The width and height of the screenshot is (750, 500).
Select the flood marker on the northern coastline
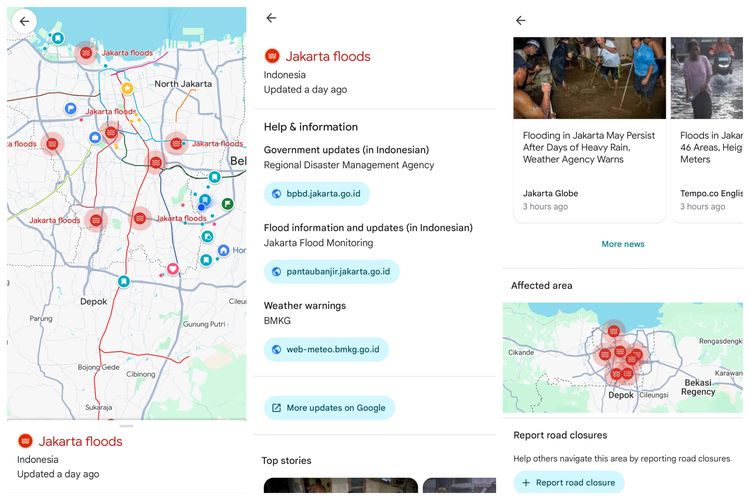pos(86,52)
